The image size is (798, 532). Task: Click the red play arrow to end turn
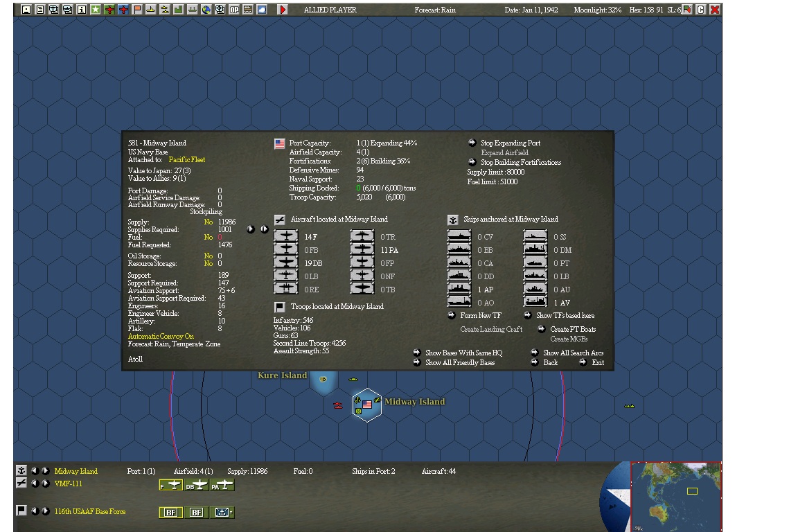[x=283, y=10]
